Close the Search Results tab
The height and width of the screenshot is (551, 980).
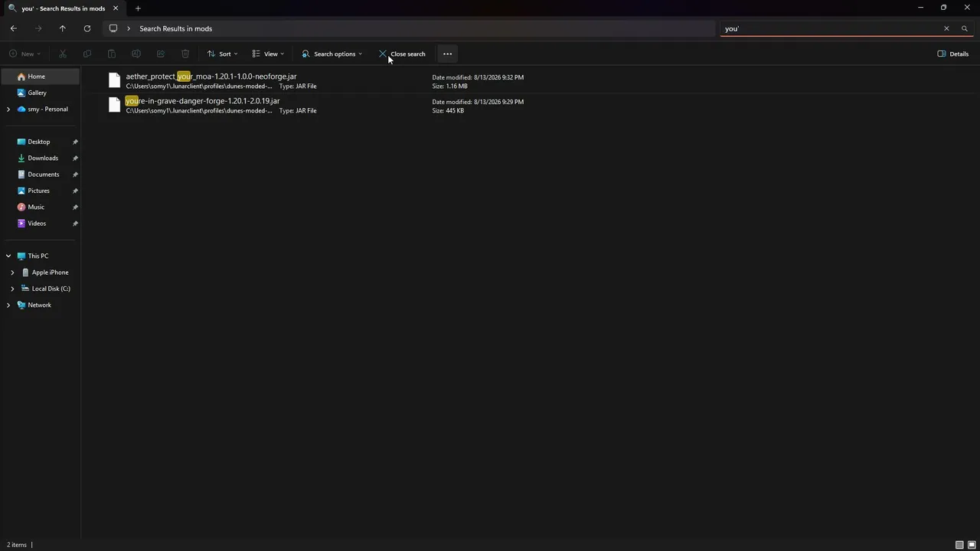[x=116, y=8]
